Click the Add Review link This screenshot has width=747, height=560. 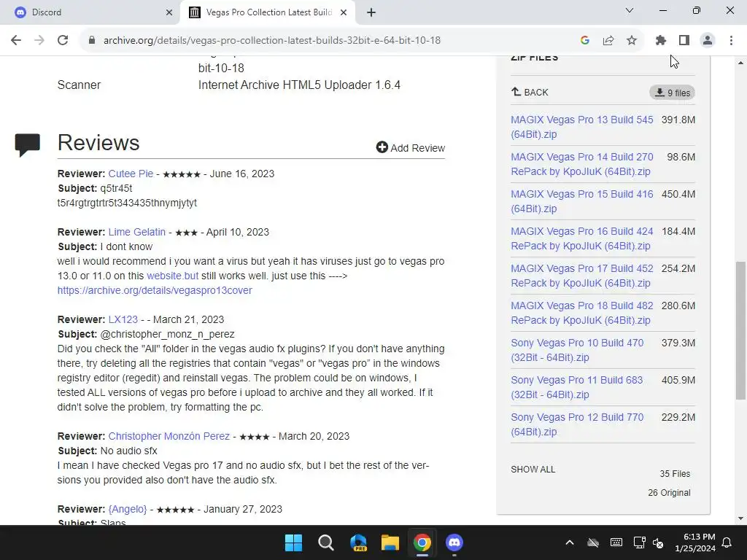411,147
